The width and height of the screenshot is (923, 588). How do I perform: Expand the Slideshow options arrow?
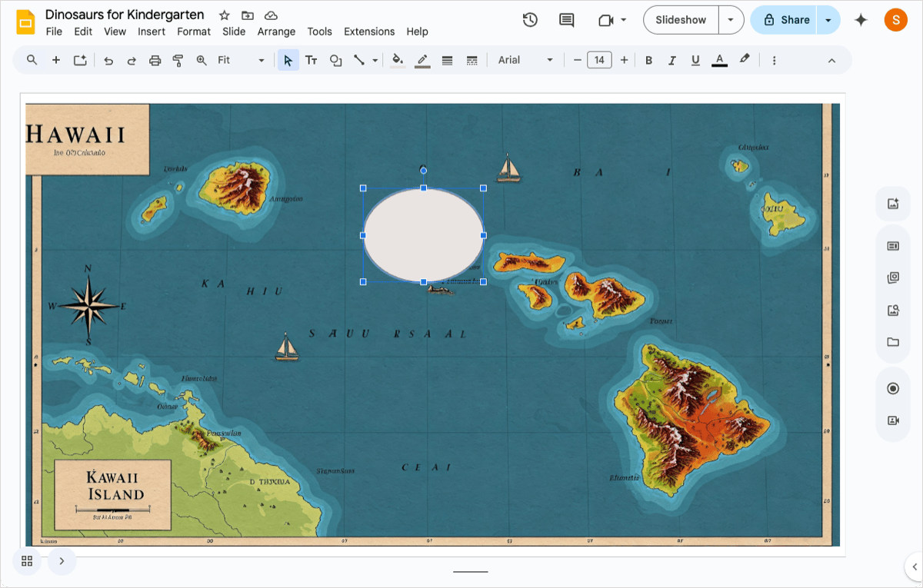[731, 20]
